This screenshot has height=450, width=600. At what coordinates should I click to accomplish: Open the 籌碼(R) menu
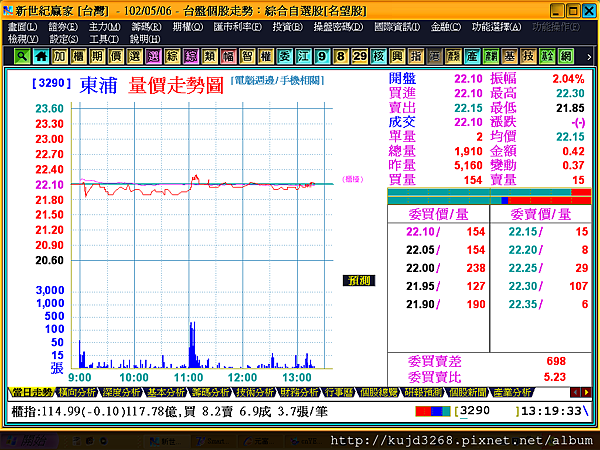(x=146, y=27)
